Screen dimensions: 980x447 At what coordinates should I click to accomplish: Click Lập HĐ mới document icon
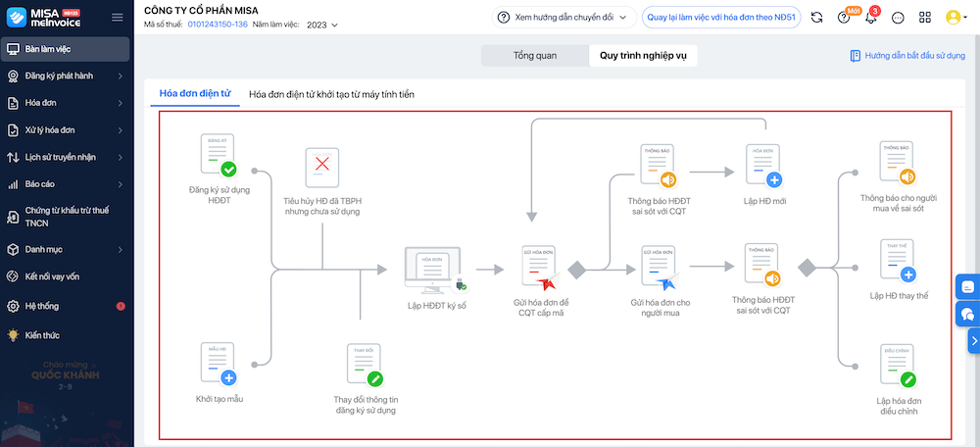click(x=763, y=167)
